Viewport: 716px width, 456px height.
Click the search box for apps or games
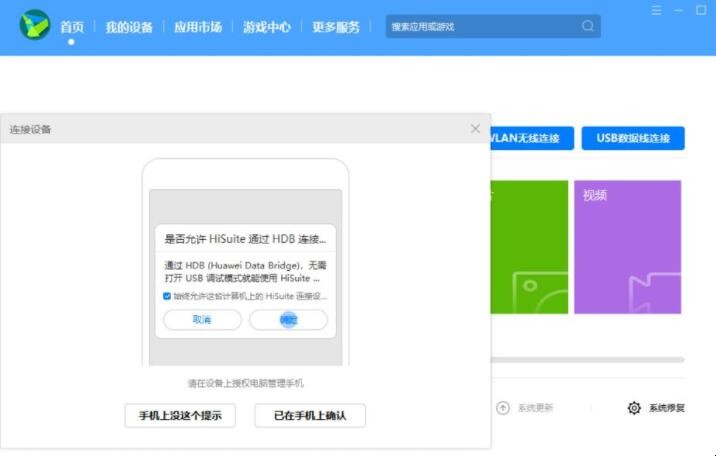pos(493,26)
